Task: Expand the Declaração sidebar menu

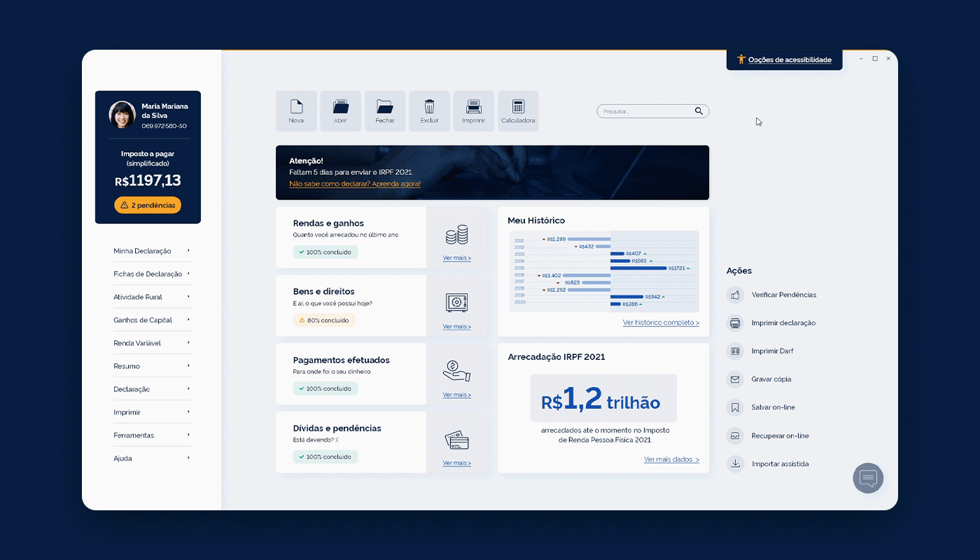Action: pyautogui.click(x=152, y=389)
